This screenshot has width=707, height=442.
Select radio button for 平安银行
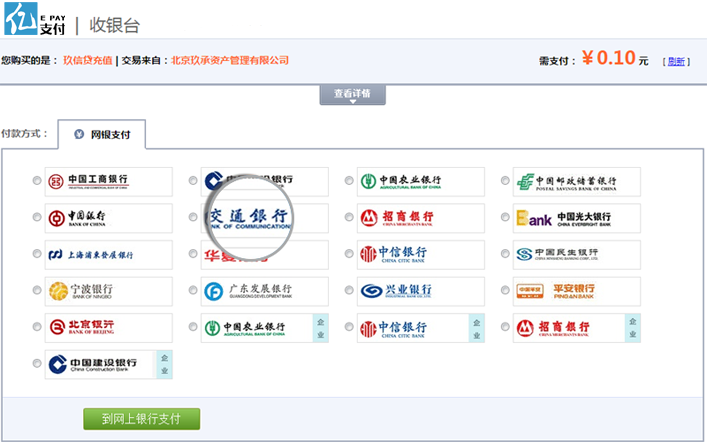(505, 290)
